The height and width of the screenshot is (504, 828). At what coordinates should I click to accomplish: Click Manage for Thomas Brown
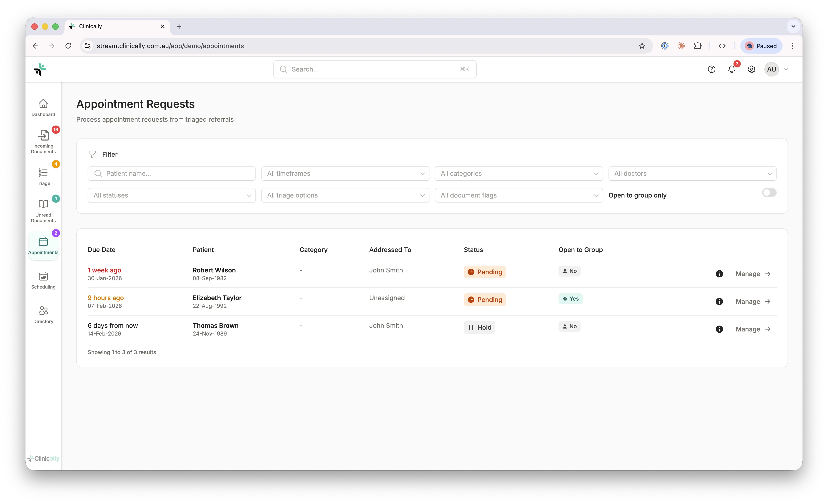752,329
